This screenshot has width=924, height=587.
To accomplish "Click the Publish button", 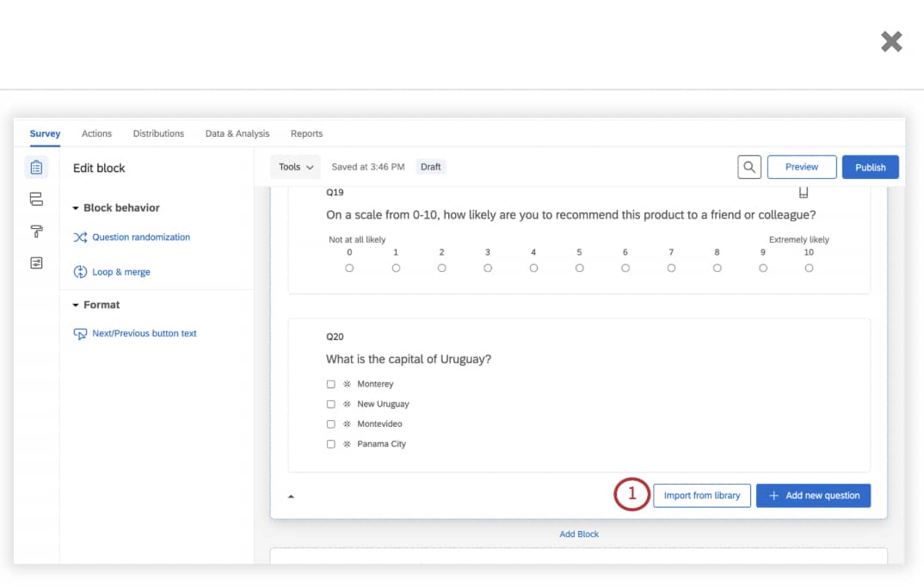I will (870, 167).
